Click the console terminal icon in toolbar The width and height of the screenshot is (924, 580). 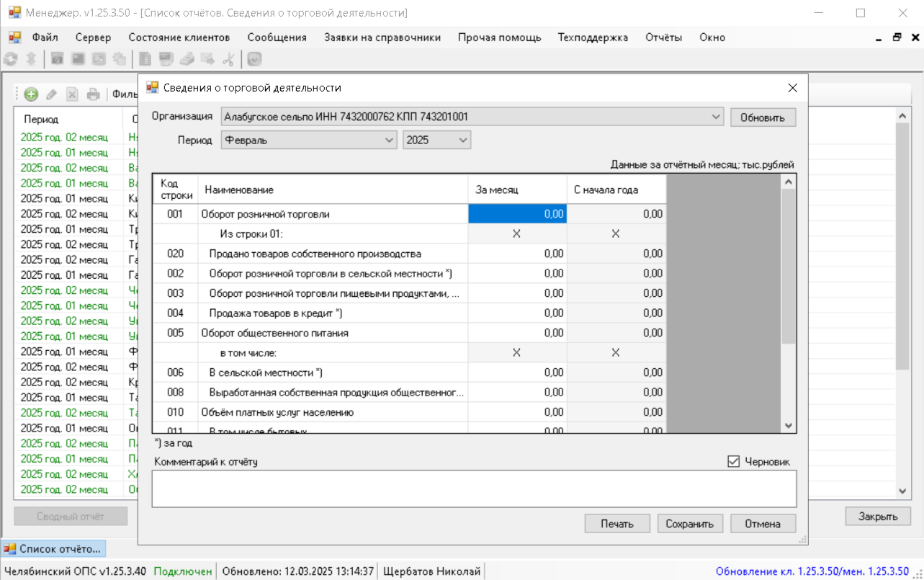(x=77, y=61)
